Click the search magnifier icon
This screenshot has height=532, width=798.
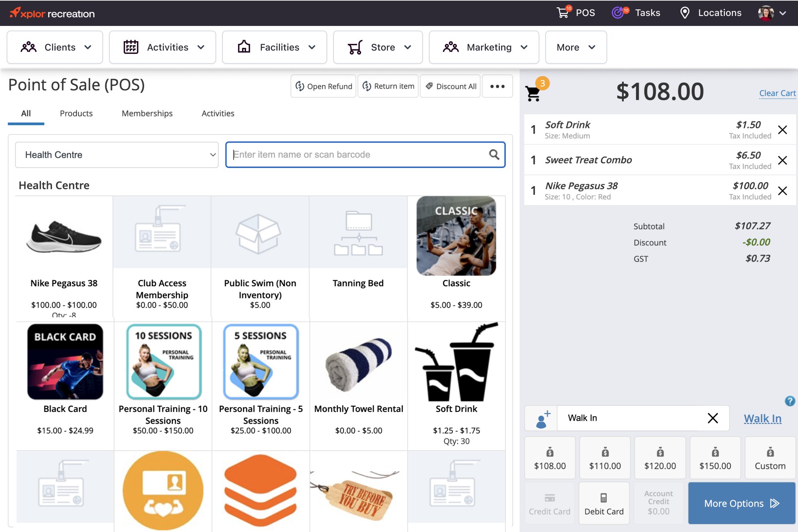tap(494, 154)
